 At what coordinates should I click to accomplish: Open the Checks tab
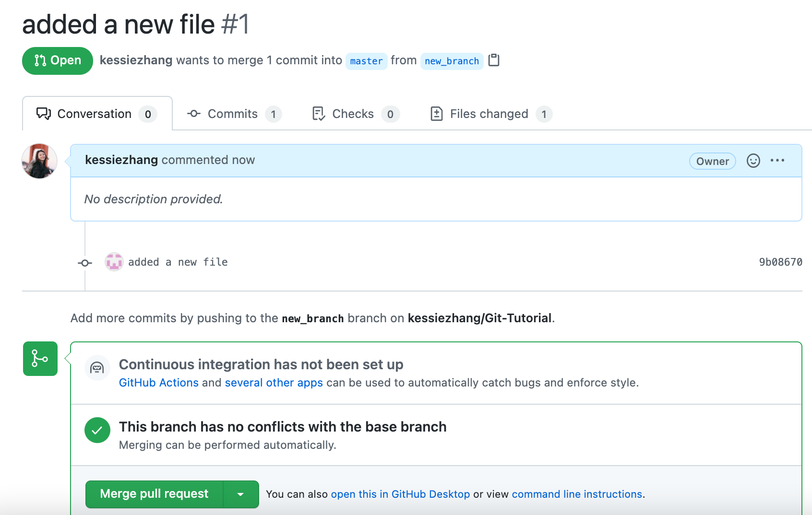point(353,114)
